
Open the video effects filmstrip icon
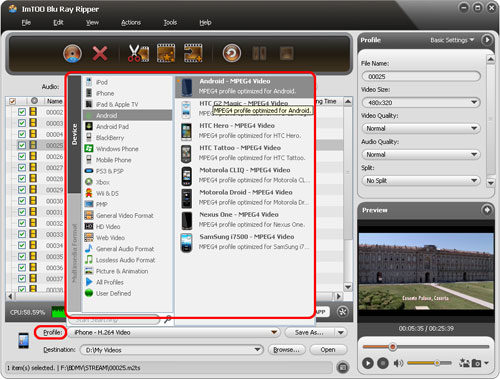pyautogui.click(x=166, y=53)
